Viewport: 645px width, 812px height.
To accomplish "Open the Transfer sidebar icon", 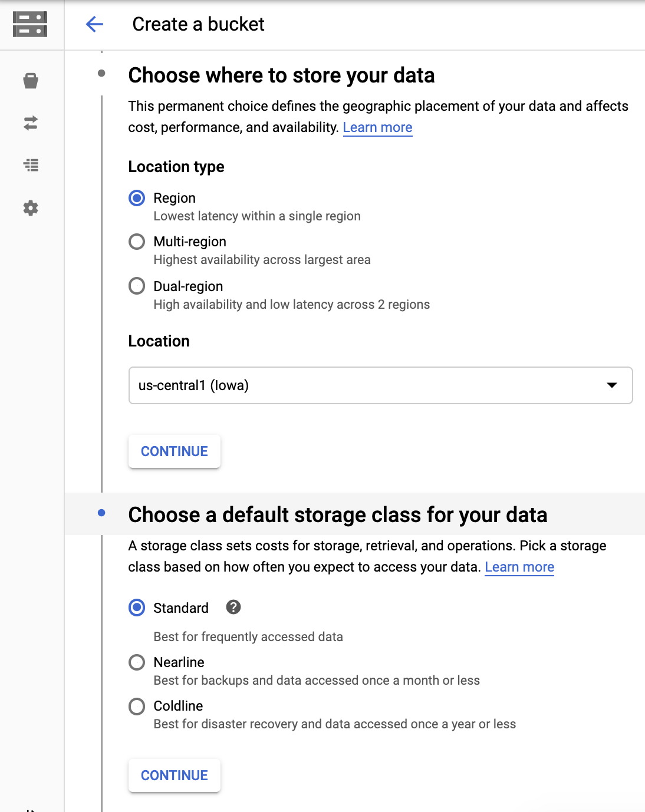I will coord(31,123).
